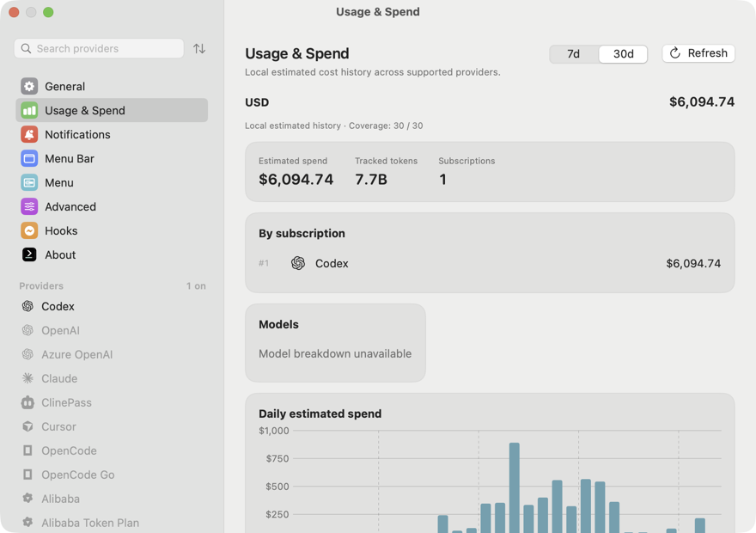Switch to the 7d time range

point(573,53)
